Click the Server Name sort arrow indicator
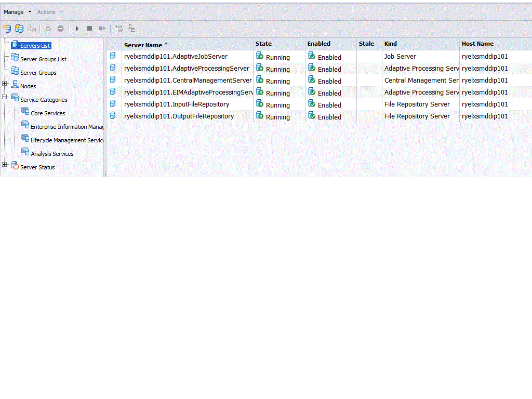Viewport: 532px width, 399px height. click(166, 44)
